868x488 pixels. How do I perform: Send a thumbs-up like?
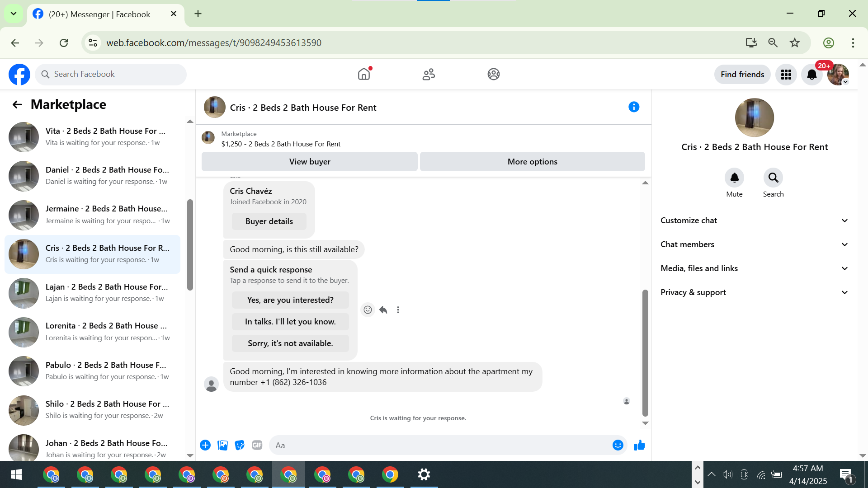[x=639, y=446]
